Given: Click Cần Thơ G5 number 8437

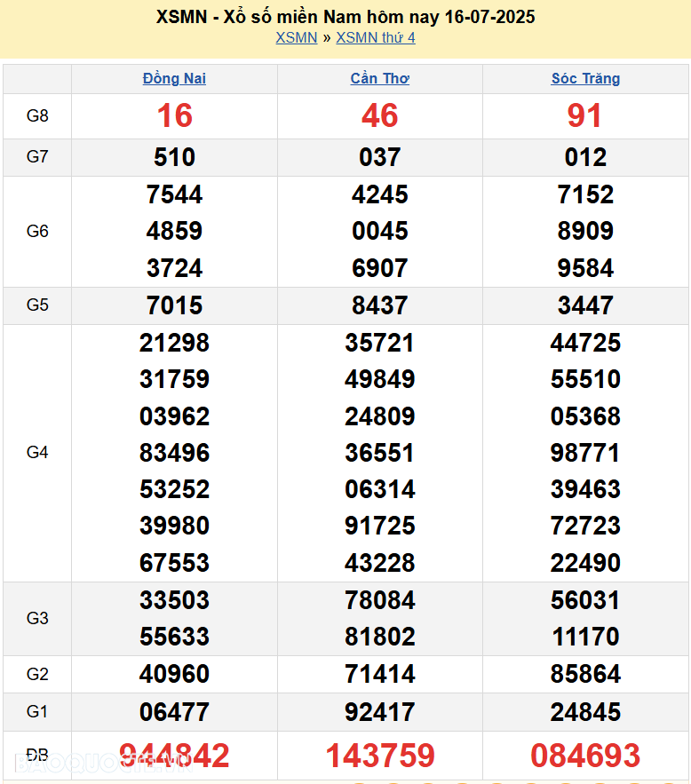Looking at the screenshot, I should [x=380, y=305].
